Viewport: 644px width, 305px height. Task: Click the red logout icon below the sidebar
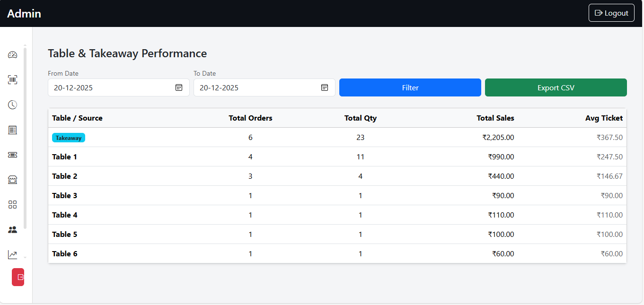click(x=18, y=277)
